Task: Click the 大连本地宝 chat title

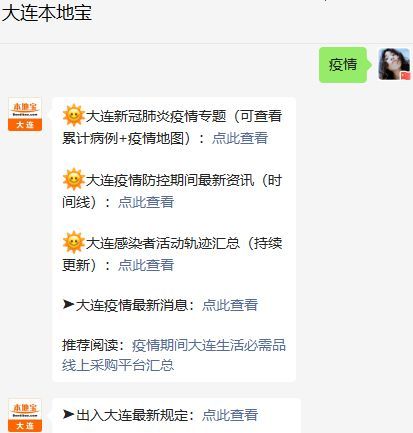Action: [x=47, y=13]
